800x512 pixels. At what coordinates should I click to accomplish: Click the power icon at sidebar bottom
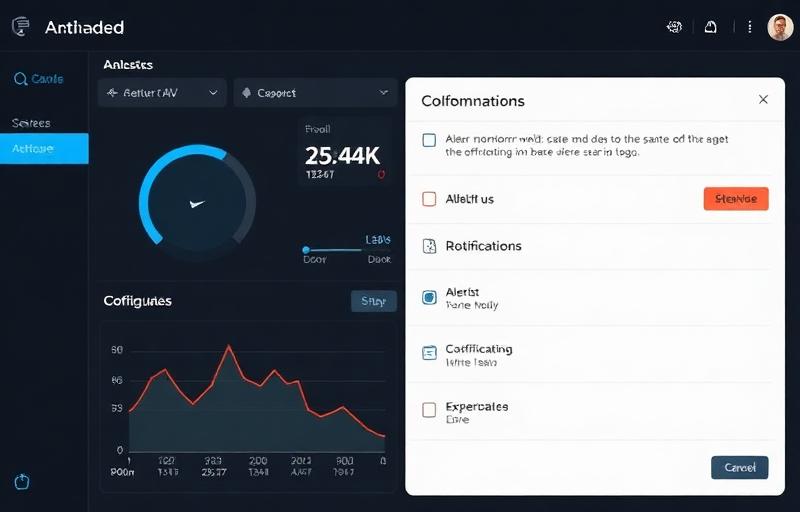coord(22,482)
